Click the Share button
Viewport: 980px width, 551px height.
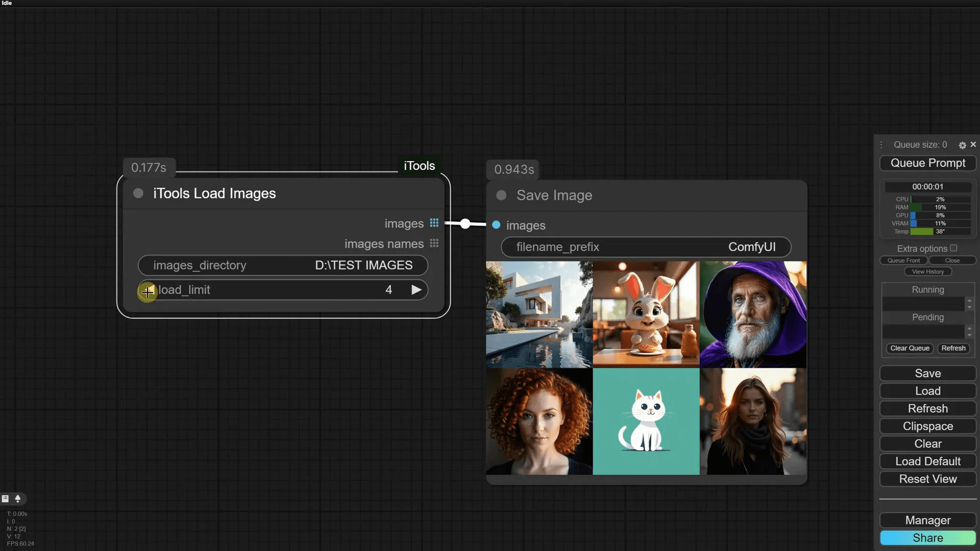point(928,538)
